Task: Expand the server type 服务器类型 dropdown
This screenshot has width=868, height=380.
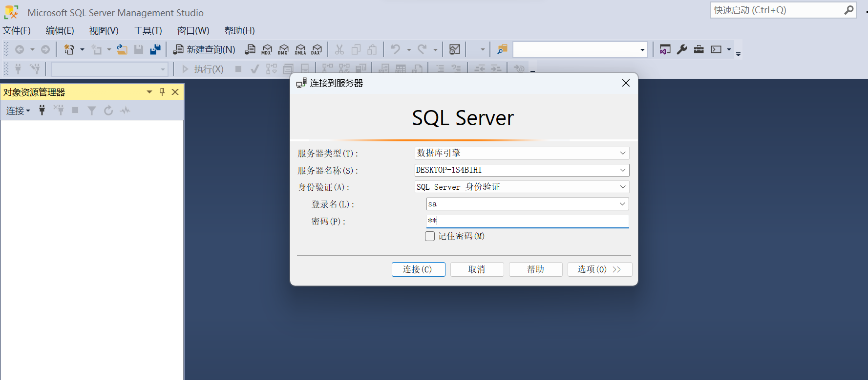Action: [x=623, y=153]
